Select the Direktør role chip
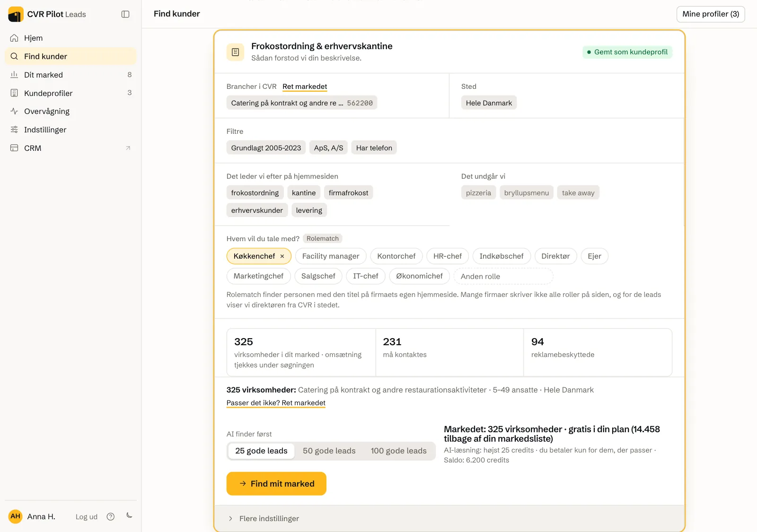The height and width of the screenshot is (532, 757). (x=555, y=256)
